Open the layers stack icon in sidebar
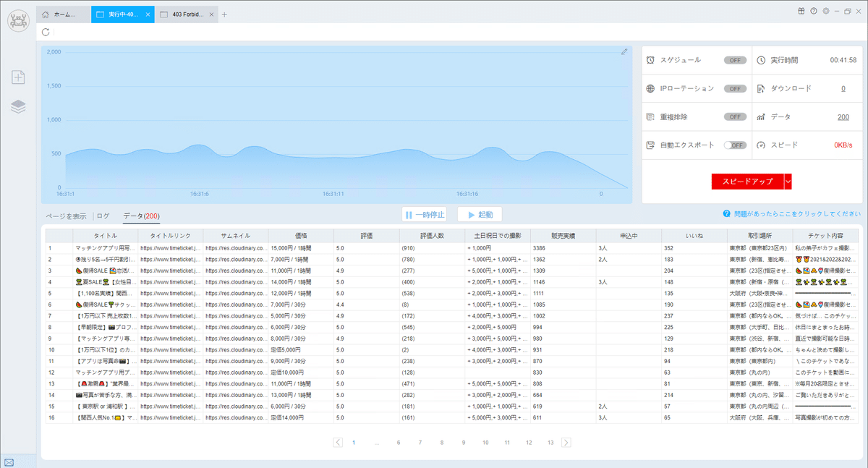This screenshot has height=468, width=868. click(19, 106)
